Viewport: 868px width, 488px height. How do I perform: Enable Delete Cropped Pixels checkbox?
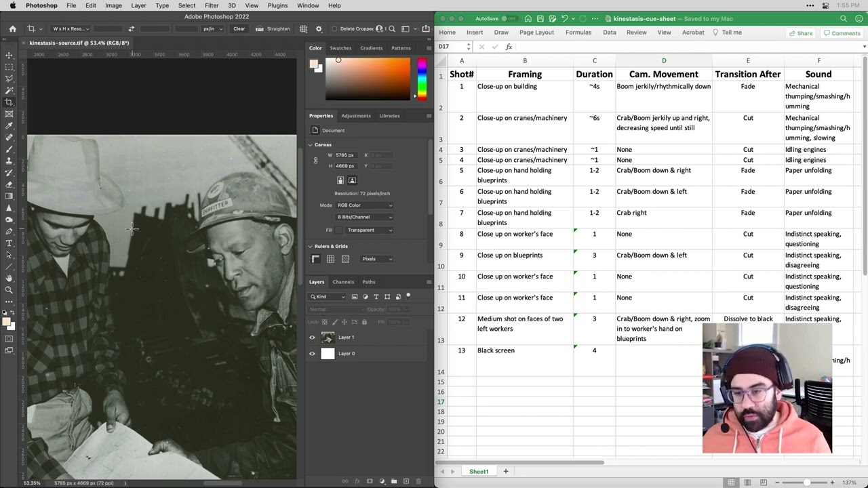tap(333, 29)
